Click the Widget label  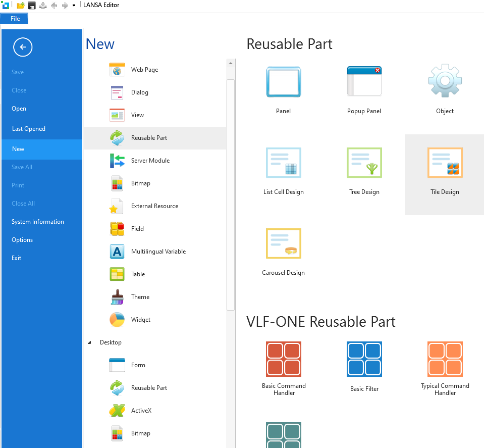141,320
